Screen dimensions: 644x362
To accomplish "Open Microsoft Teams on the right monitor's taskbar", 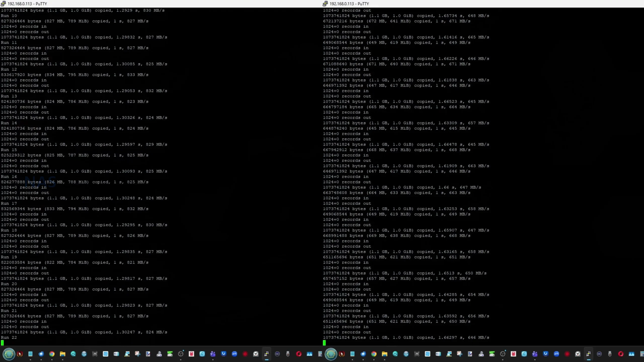I will tap(535, 354).
